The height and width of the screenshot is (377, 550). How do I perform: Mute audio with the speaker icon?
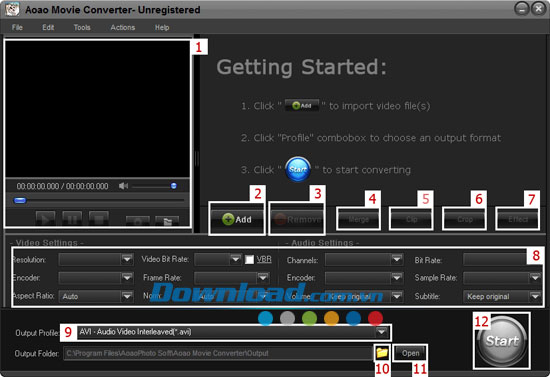point(123,186)
